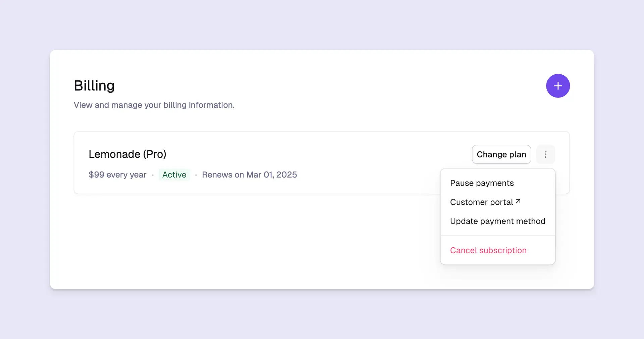
Task: Click the dot separator after the price
Action: (x=153, y=175)
